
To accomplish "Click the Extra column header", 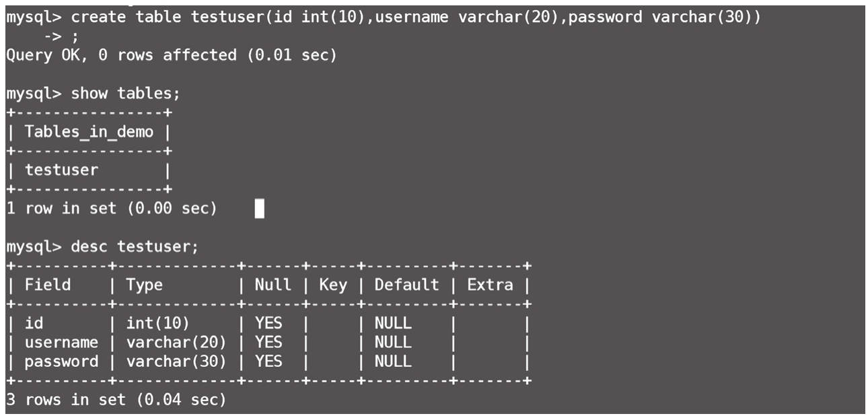I will (490, 285).
